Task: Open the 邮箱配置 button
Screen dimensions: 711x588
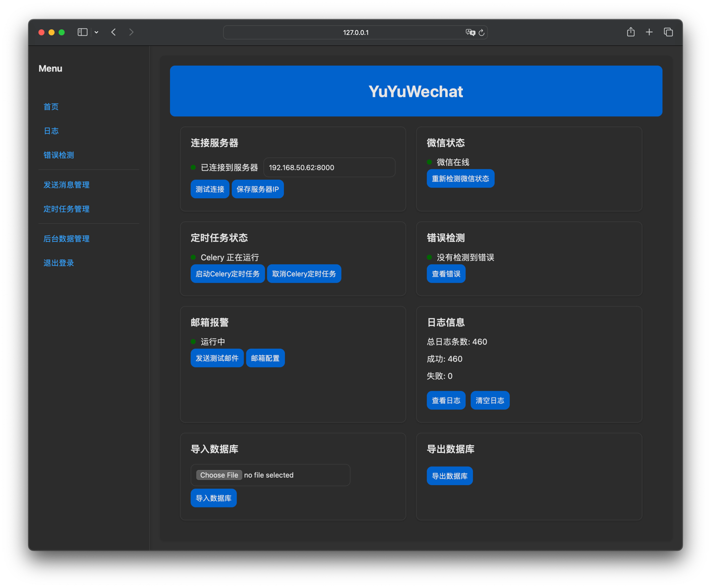Action: (265, 358)
